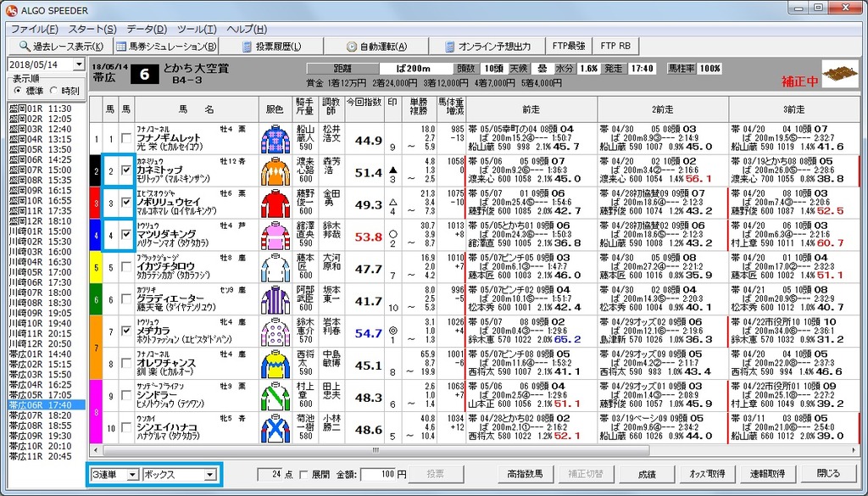Screen dimensions: 868x496
Task: Click the ALGO SPEEDER app icon
Action: click(x=11, y=10)
